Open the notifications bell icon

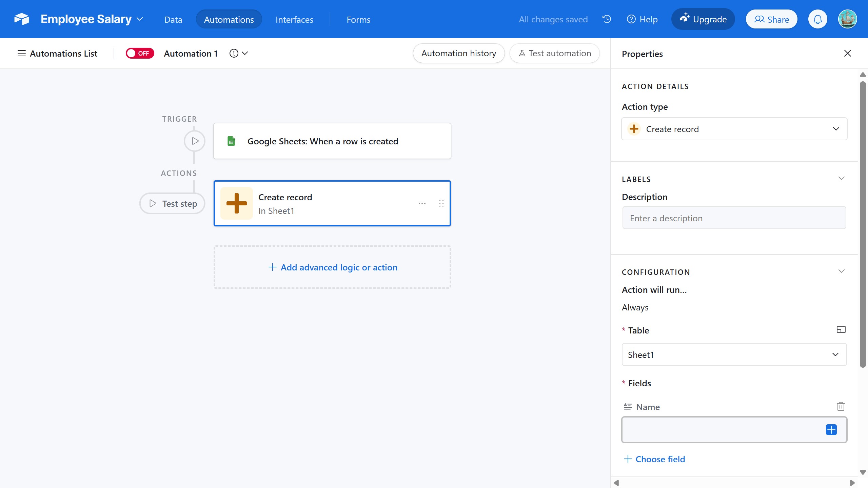pyautogui.click(x=817, y=19)
